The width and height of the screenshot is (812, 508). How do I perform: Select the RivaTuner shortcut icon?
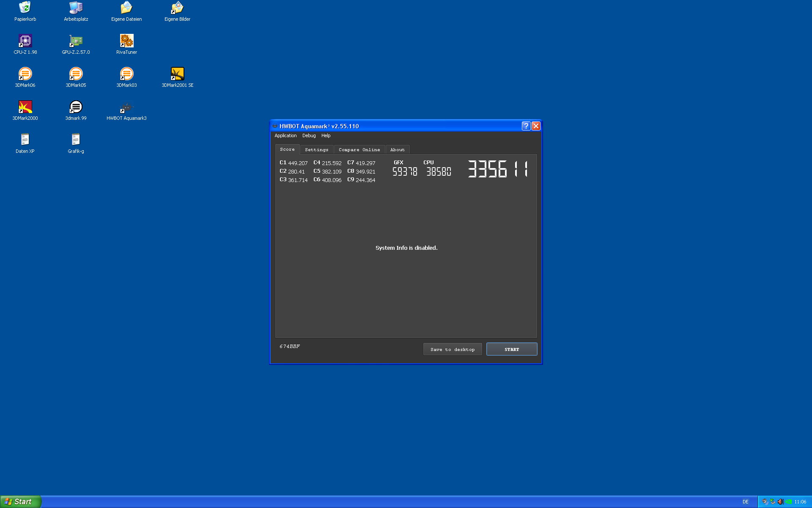[x=126, y=44]
